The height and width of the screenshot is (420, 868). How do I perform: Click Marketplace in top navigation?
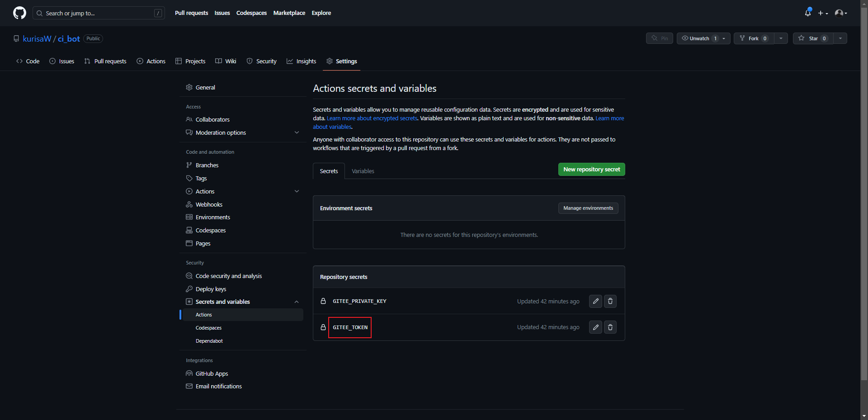pyautogui.click(x=289, y=13)
